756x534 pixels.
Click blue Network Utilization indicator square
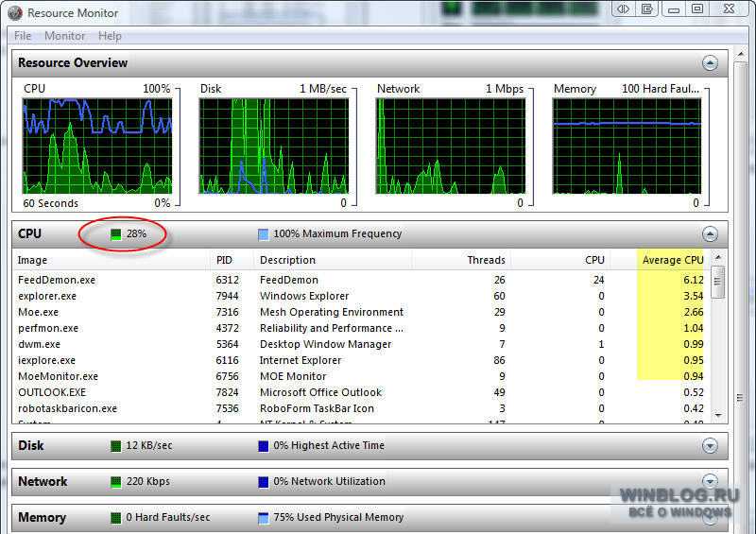point(264,482)
